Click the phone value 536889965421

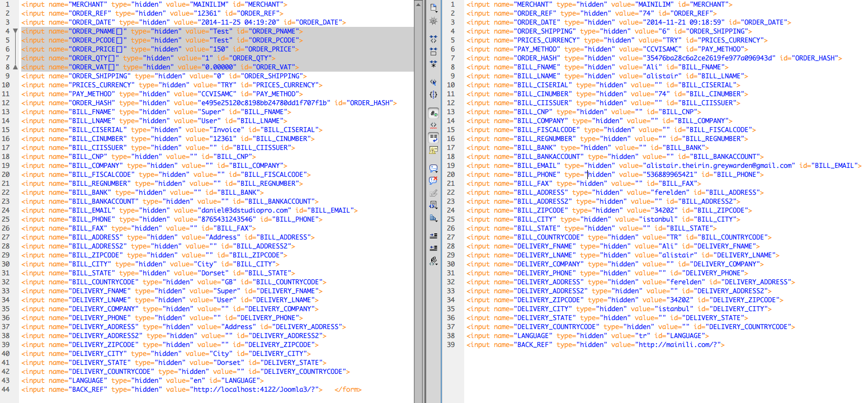(669, 175)
